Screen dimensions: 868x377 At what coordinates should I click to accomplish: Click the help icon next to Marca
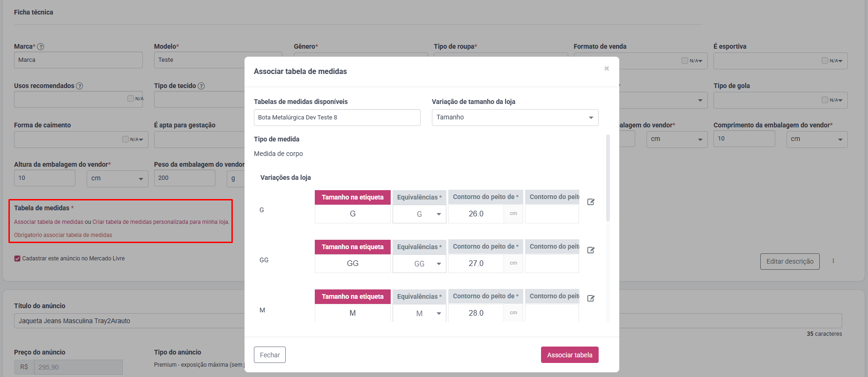(41, 46)
